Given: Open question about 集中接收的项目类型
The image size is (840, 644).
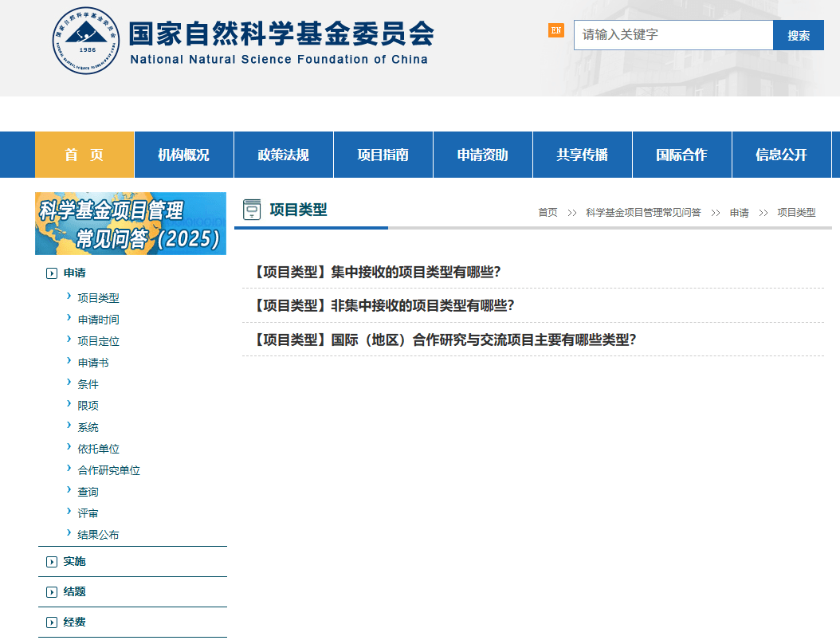Looking at the screenshot, I should tap(376, 272).
